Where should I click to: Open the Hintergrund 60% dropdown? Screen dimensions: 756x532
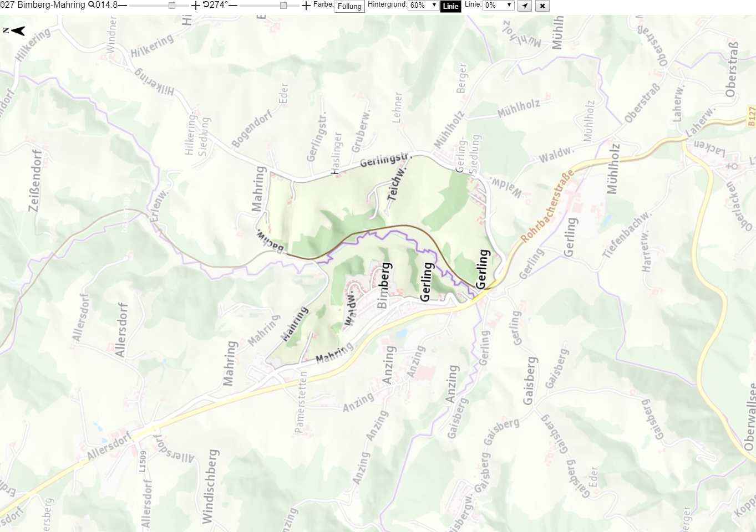coord(424,5)
